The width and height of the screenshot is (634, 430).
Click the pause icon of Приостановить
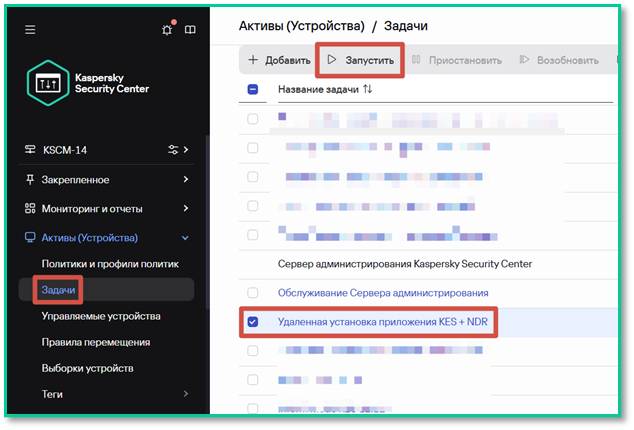[416, 59]
